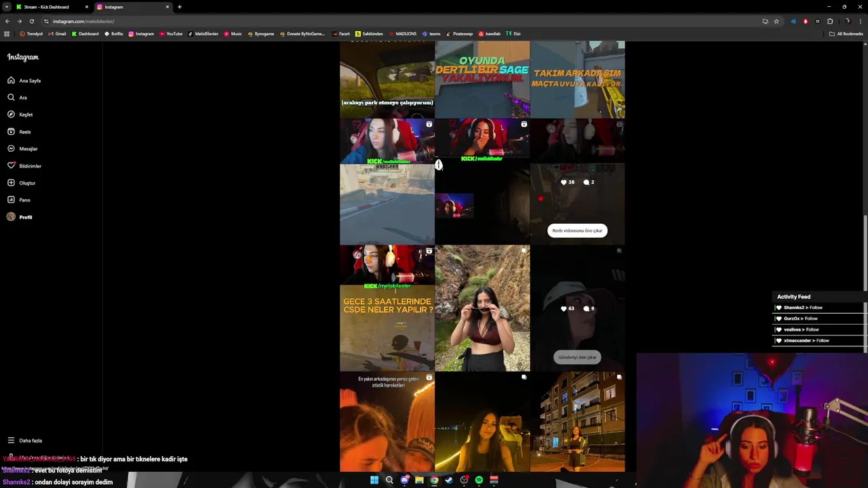The image size is (868, 488).
Task: Open All Bookmarks folder
Action: tap(846, 33)
